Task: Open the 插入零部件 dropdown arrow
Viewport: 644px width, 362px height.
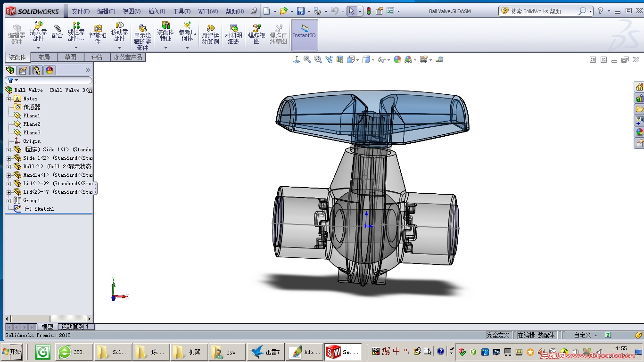Action: click(x=38, y=48)
